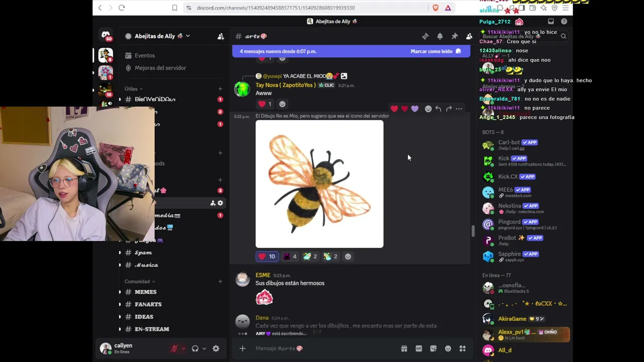
Task: Open the Discord help icon
Action: pos(564,22)
